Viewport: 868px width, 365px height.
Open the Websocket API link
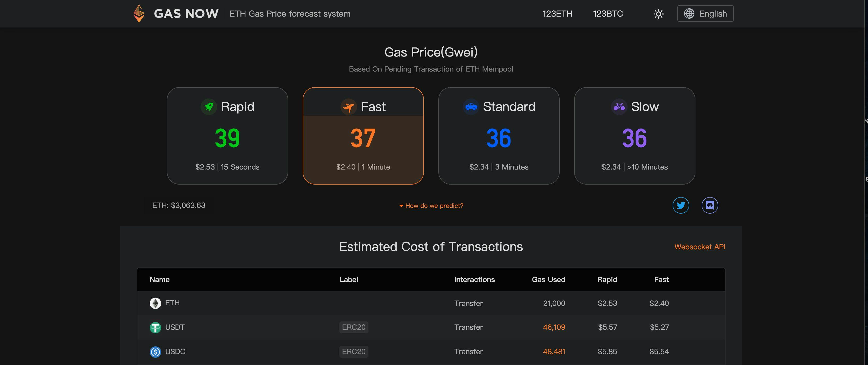700,247
